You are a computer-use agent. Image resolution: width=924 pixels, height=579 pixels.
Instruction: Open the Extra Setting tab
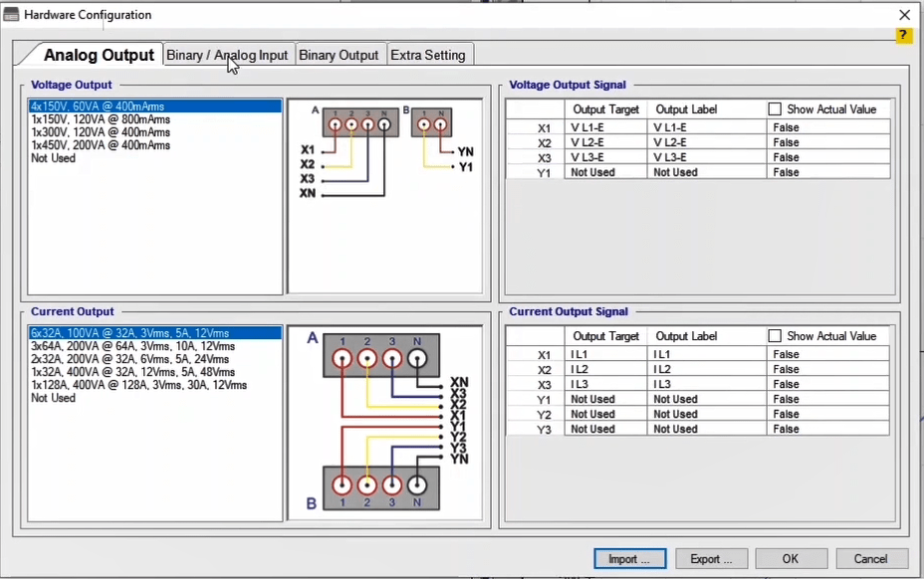tap(427, 55)
